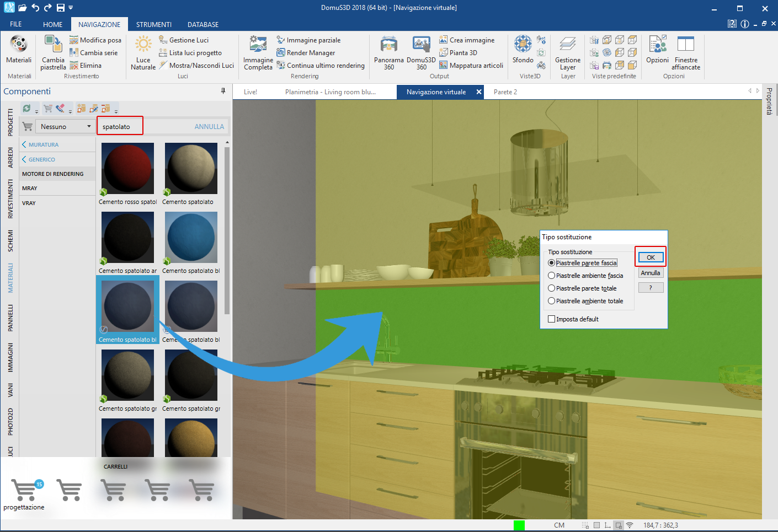Screen dimensions: 778x532
Task: Switch to Parete 2 tab
Action: [x=505, y=92]
